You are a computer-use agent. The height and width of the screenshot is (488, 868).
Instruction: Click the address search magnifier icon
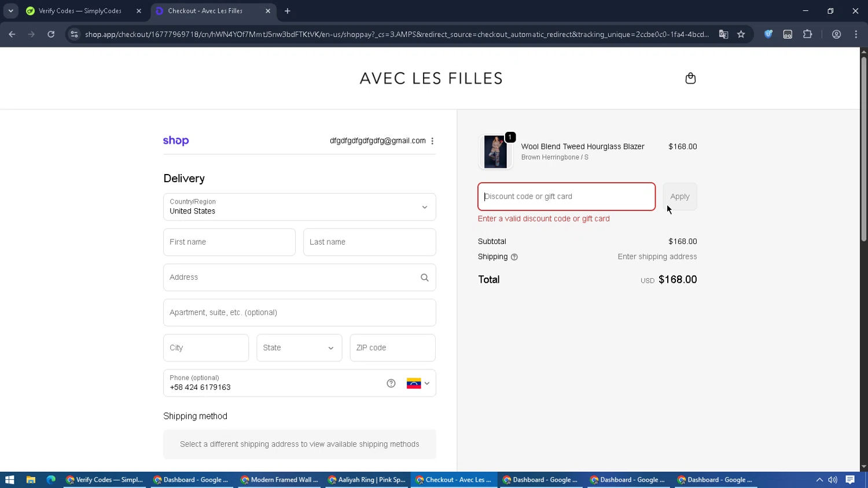(425, 278)
